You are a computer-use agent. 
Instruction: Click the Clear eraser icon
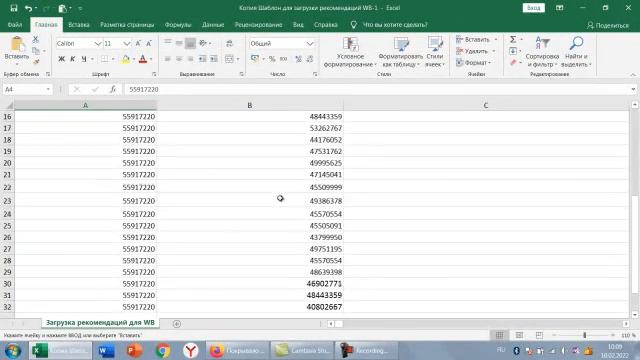click(513, 62)
